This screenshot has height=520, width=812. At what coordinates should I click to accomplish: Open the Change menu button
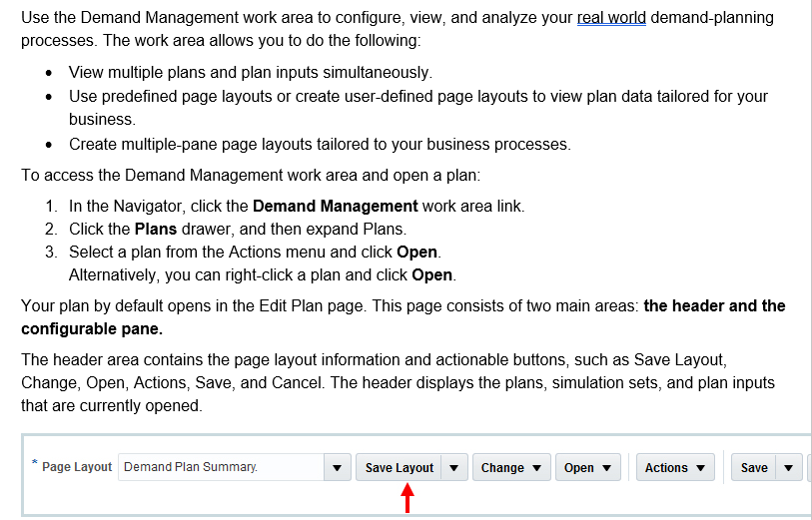pyautogui.click(x=511, y=467)
